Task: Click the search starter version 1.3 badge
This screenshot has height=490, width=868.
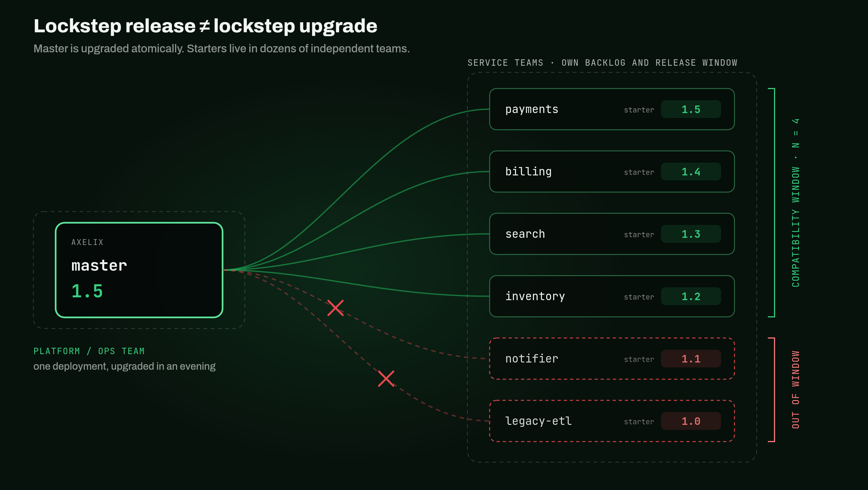Action: [691, 234]
